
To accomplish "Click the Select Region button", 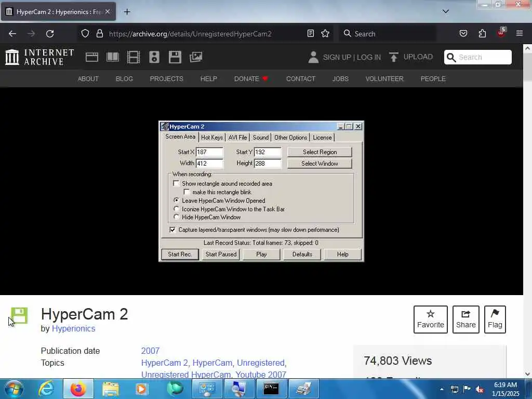I will 320,152.
